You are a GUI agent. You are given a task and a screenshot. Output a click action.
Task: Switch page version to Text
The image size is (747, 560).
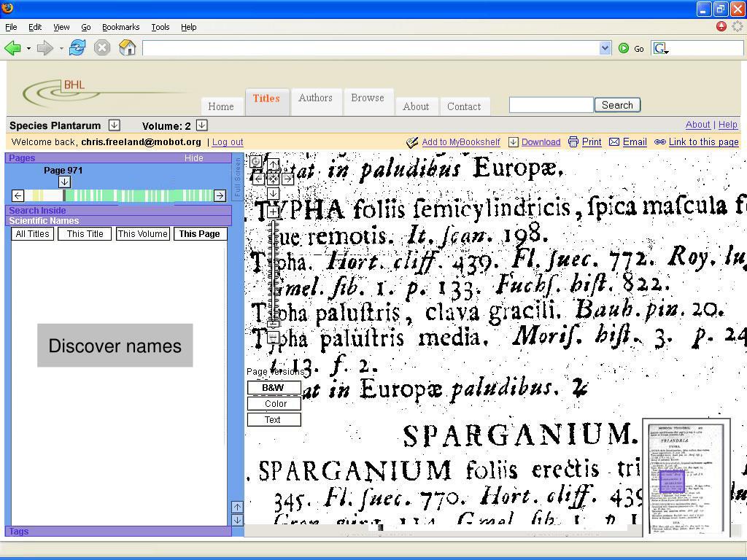click(x=274, y=419)
